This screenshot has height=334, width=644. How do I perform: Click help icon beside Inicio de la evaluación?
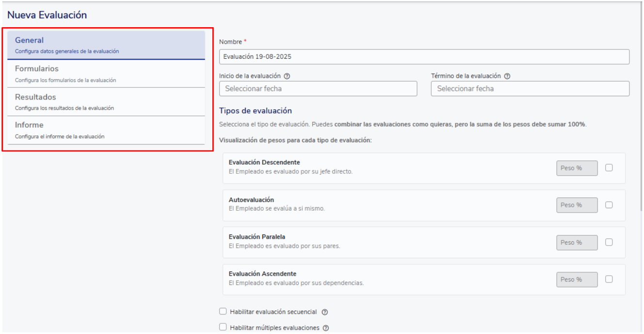click(287, 76)
